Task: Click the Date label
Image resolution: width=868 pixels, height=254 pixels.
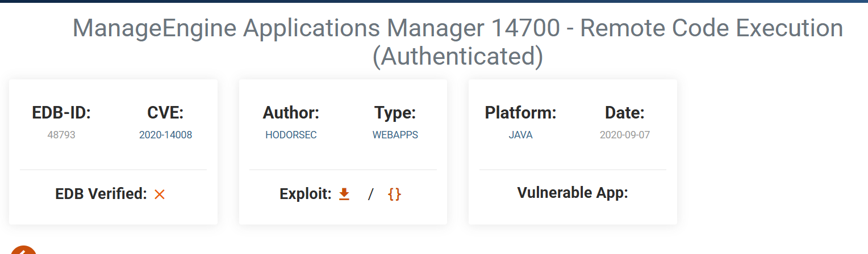Action: point(625,113)
